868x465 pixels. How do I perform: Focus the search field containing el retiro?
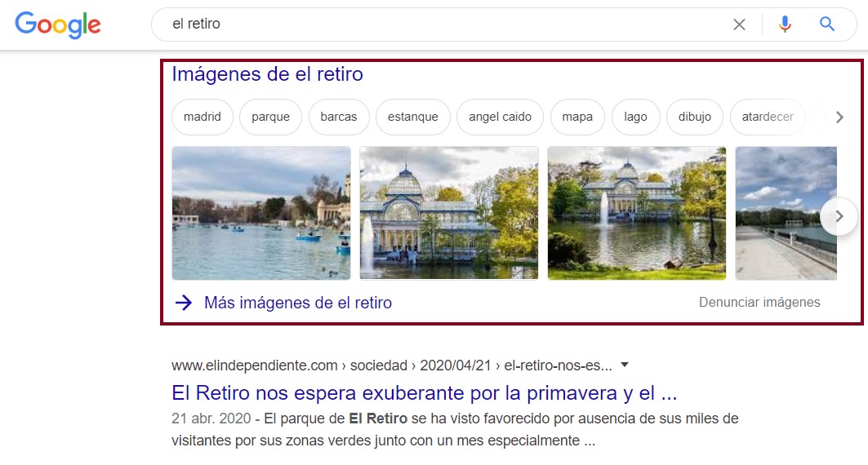tap(443, 24)
